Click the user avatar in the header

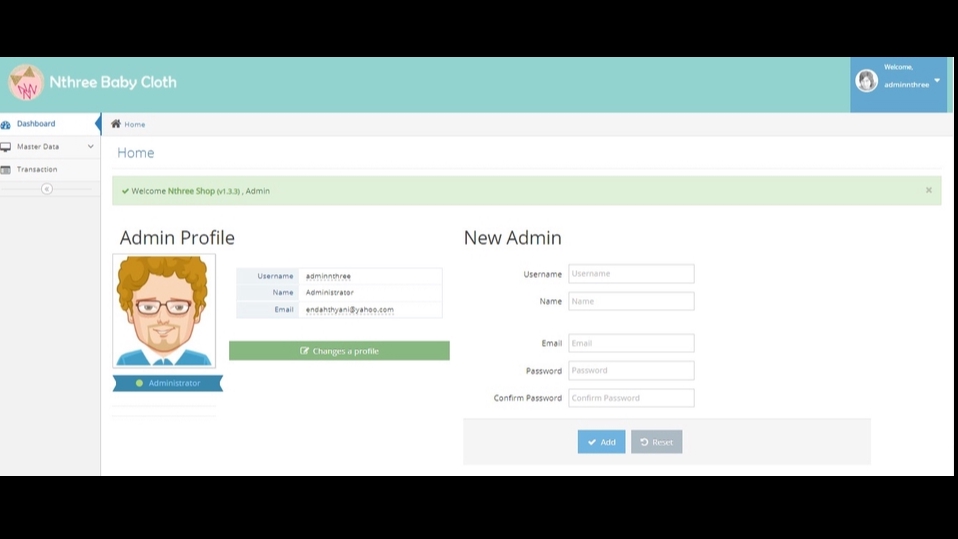(866, 81)
